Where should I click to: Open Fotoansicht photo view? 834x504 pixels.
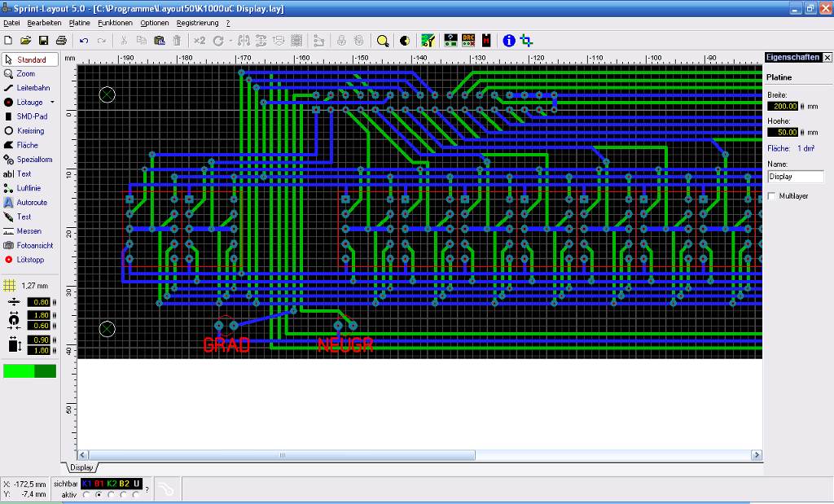click(34, 245)
